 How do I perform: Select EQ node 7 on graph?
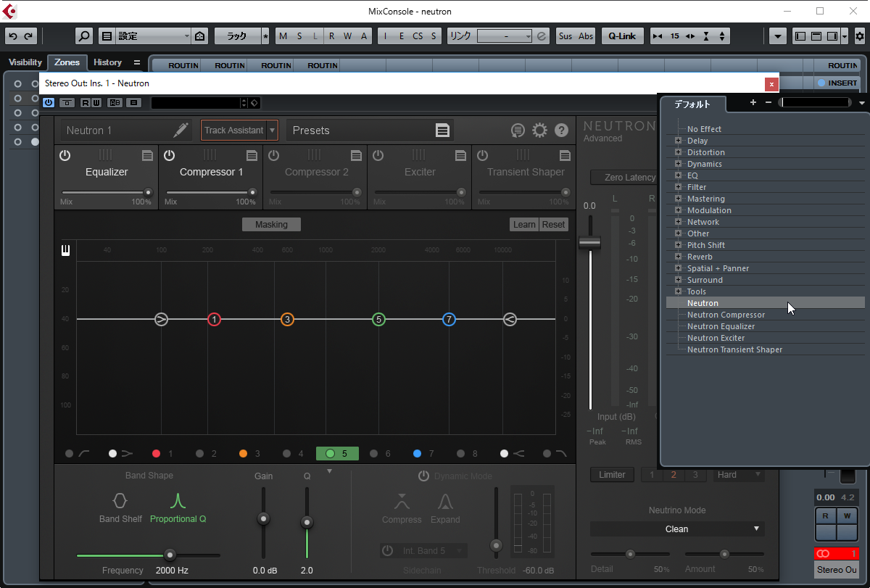coord(449,319)
